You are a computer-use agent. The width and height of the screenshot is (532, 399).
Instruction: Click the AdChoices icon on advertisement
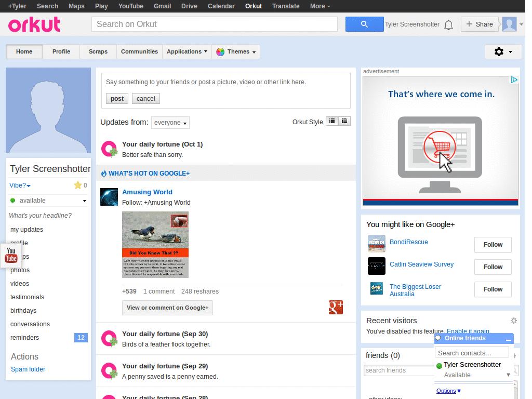(514, 79)
